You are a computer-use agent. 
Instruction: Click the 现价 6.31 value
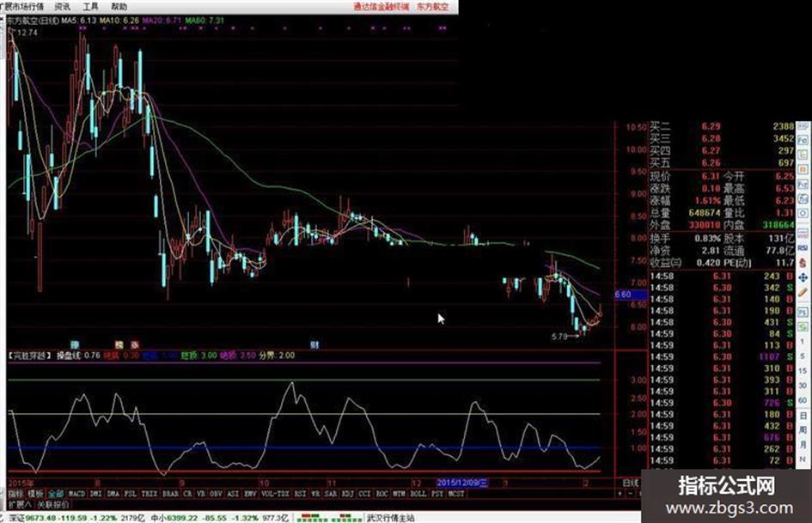tap(711, 176)
